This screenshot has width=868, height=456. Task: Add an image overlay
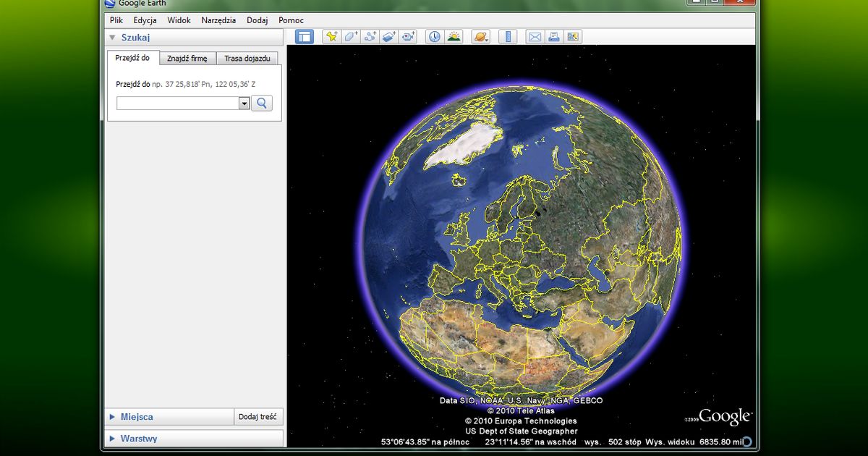point(388,36)
